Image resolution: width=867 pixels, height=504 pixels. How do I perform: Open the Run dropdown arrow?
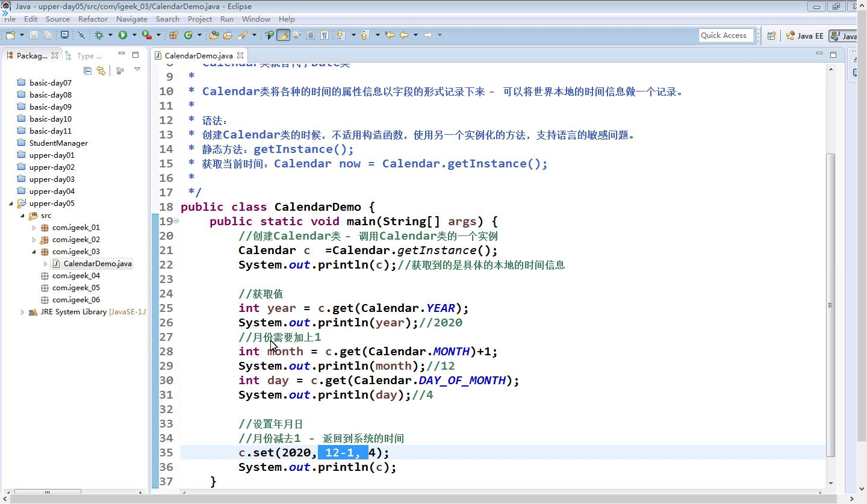tap(134, 36)
